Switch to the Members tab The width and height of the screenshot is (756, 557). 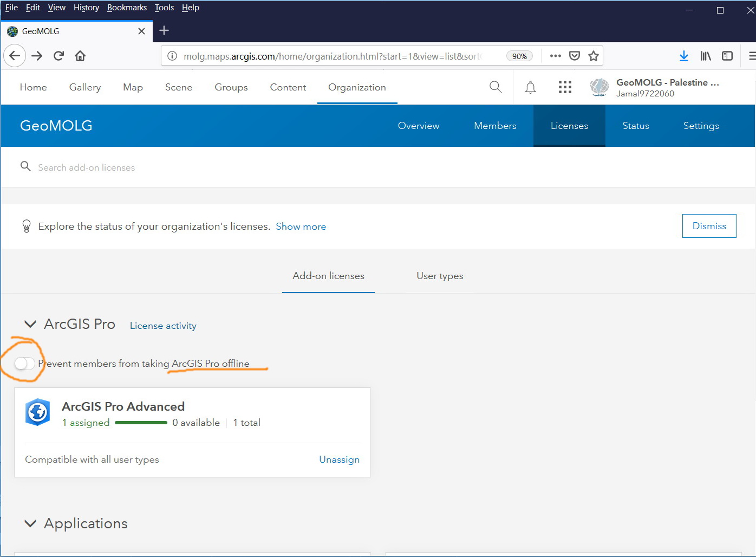coord(495,126)
